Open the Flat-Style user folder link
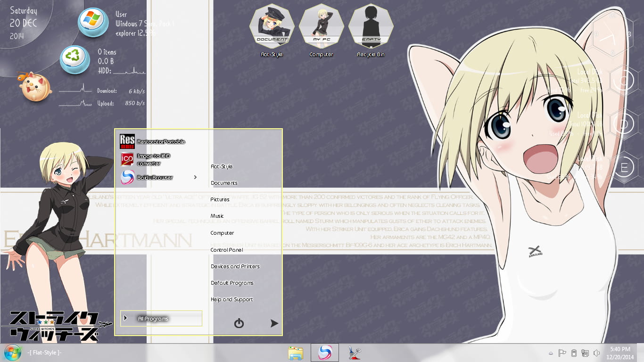Screen dimensions: 644x362 click(x=222, y=166)
